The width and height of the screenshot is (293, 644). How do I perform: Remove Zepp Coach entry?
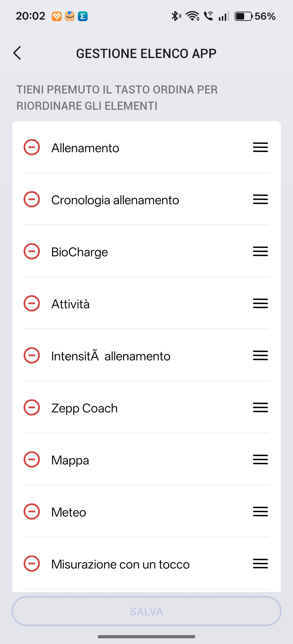pos(32,408)
